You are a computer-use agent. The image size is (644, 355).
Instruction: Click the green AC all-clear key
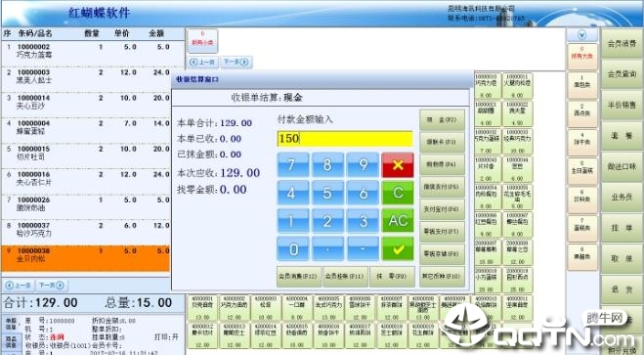[x=398, y=221]
